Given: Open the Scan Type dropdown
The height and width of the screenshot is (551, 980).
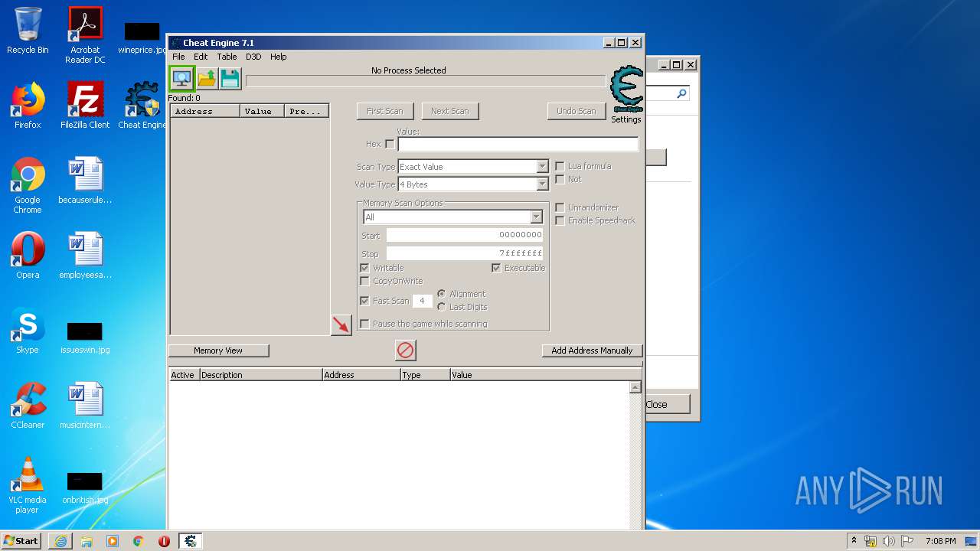Looking at the screenshot, I should [x=473, y=167].
